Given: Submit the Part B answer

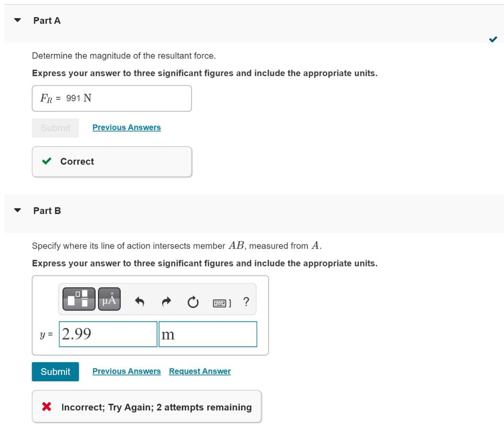Looking at the screenshot, I should tap(55, 372).
